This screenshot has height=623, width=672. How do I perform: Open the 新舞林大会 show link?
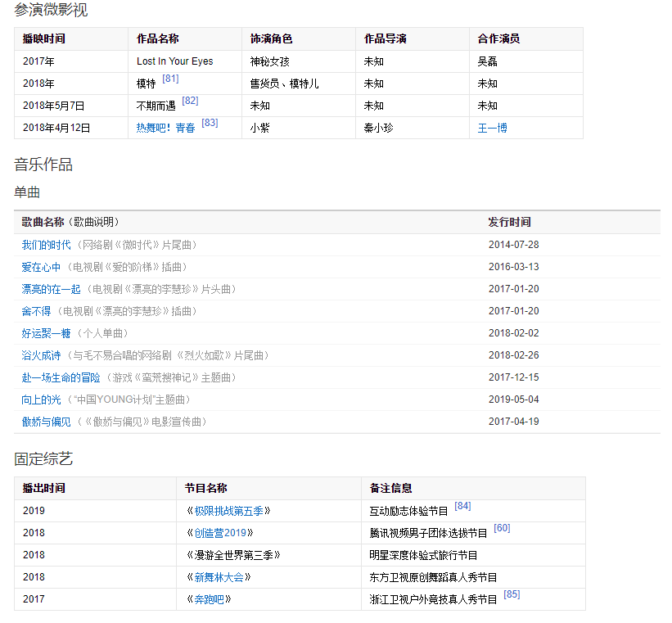coord(219,577)
